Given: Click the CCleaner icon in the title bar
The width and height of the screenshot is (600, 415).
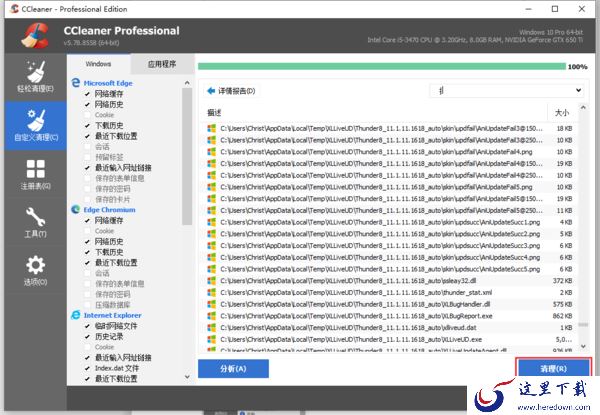Looking at the screenshot, I should point(14,9).
